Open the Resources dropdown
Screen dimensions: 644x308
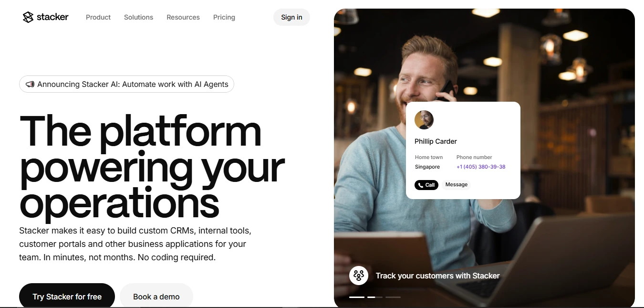tap(183, 17)
